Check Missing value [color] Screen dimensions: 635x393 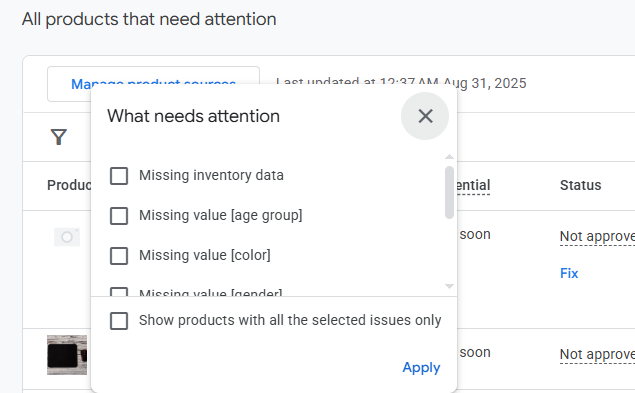click(119, 256)
